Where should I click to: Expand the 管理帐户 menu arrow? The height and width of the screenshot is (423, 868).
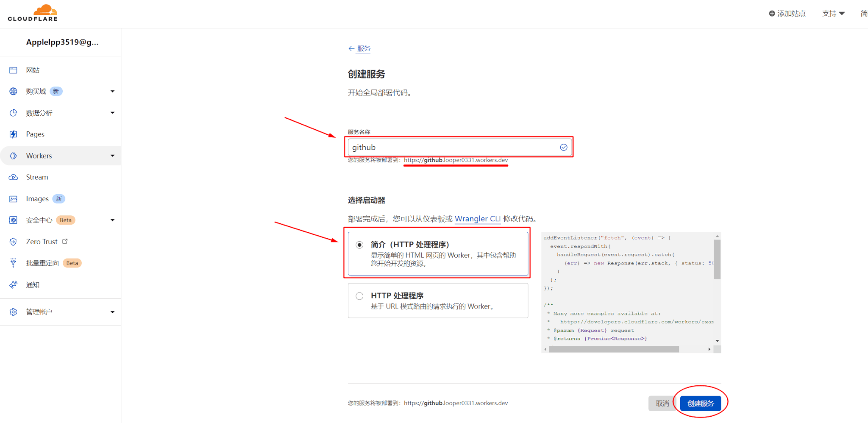pyautogui.click(x=112, y=312)
